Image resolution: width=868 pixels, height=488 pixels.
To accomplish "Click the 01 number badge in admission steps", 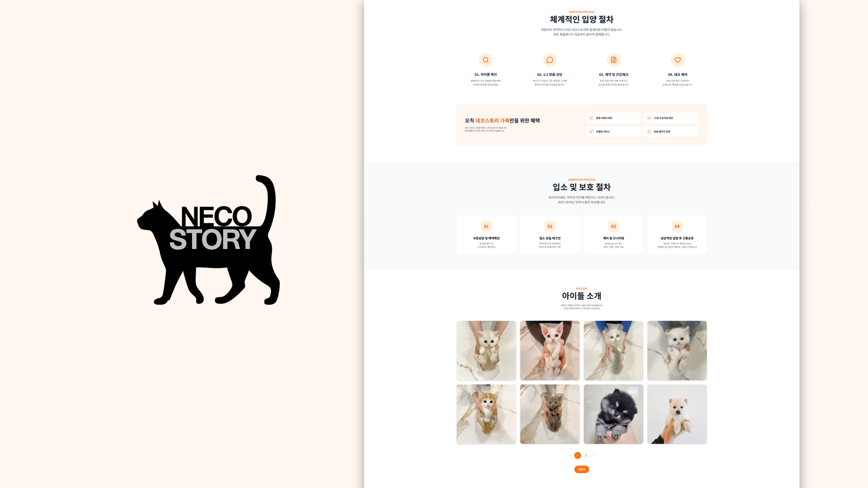I will [x=486, y=226].
